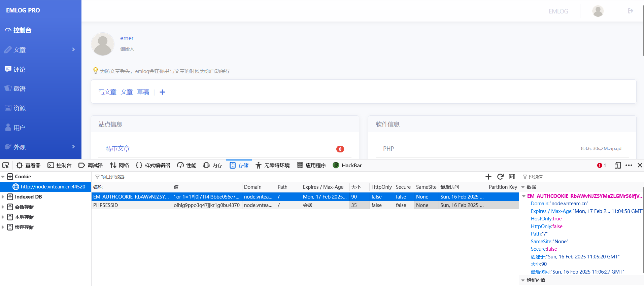This screenshot has width=644, height=286.
Task: Open the user avatar menu in top bar
Action: [x=598, y=11]
